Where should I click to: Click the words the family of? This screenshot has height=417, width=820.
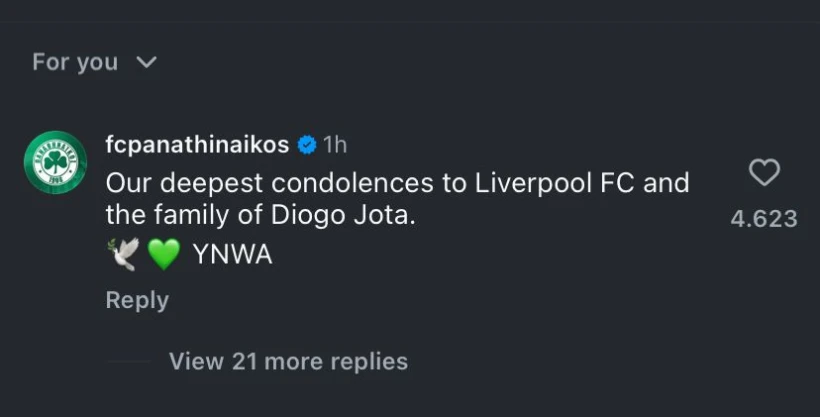pyautogui.click(x=184, y=216)
